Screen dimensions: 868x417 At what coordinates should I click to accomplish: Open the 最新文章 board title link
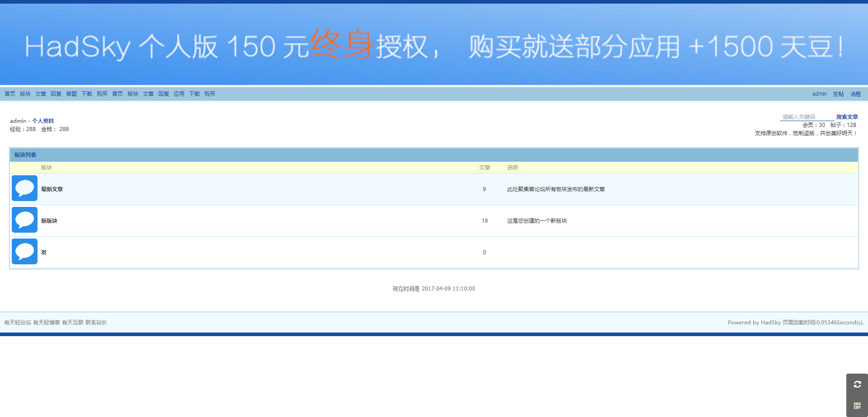pyautogui.click(x=52, y=189)
